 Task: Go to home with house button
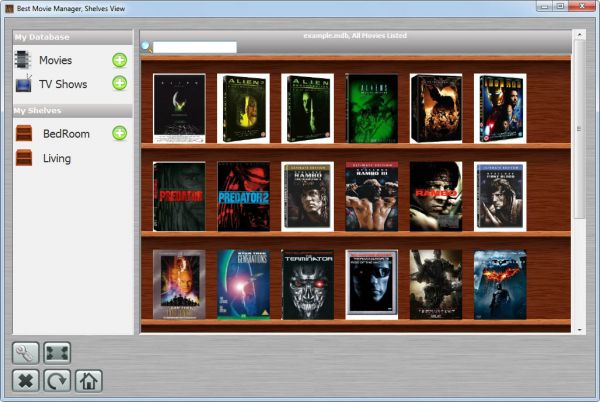pyautogui.click(x=89, y=381)
